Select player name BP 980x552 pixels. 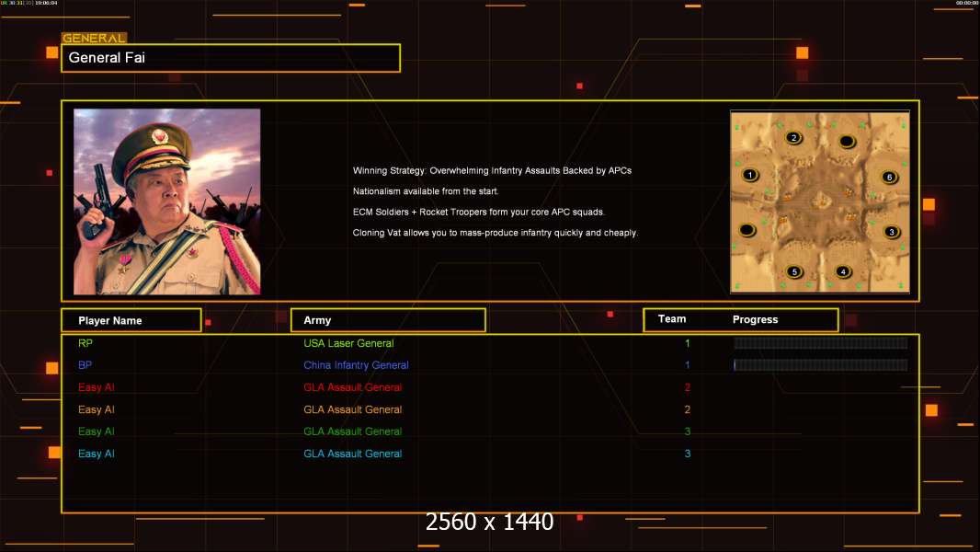tap(85, 365)
